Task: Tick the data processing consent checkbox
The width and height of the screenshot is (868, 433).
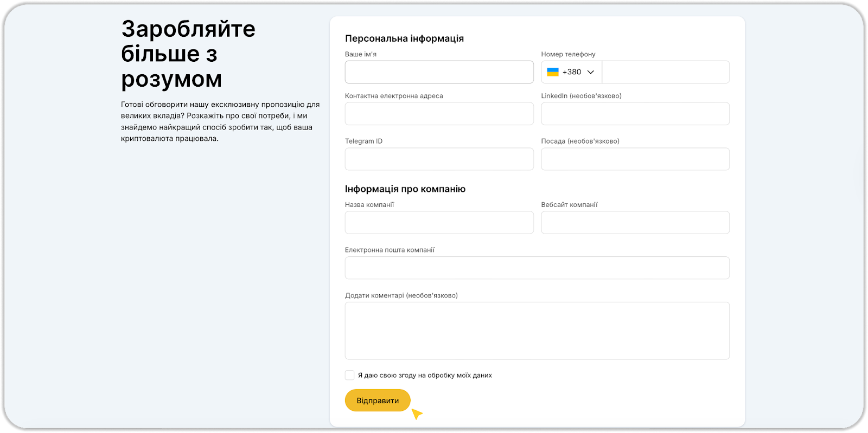Action: click(350, 375)
